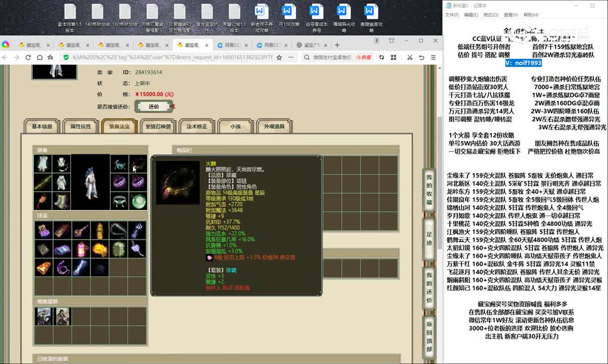Open desktop document 秦陵幽宫攻略
The width and height of the screenshot is (608, 364).
point(371,19)
